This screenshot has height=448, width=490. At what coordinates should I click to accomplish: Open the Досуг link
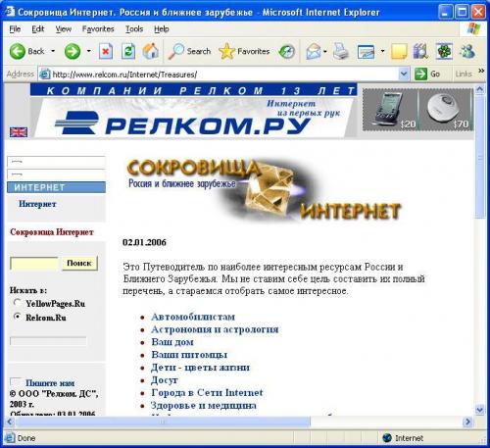pyautogui.click(x=165, y=380)
